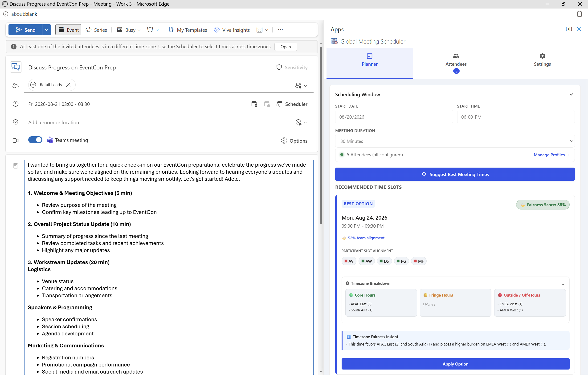Click the Timezone Breakdown info icon
The height and width of the screenshot is (378, 588).
click(347, 283)
